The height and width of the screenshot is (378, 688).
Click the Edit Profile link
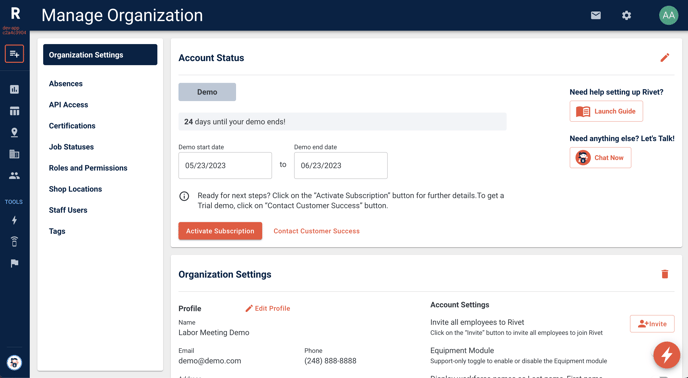point(268,308)
